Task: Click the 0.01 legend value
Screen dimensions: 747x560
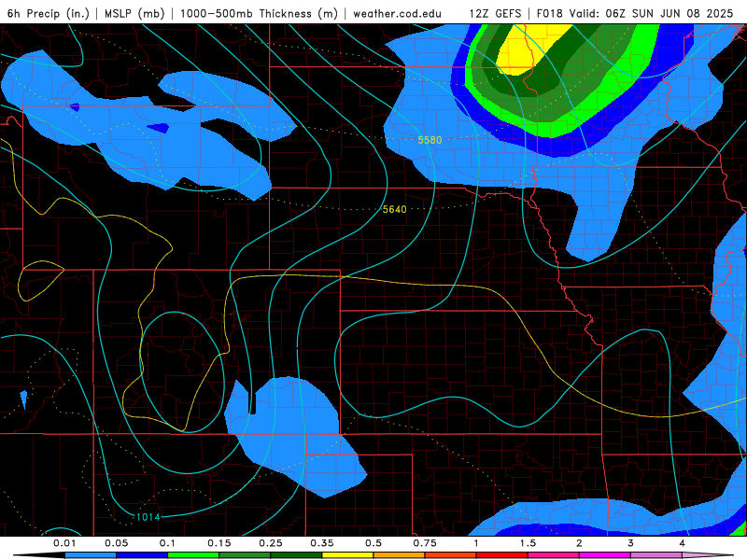Action: tap(64, 543)
